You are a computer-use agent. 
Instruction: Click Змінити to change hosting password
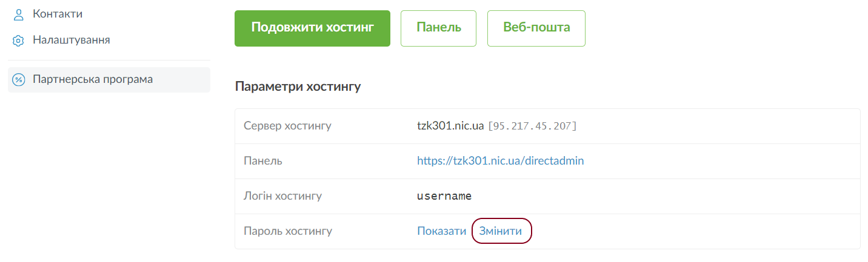500,231
